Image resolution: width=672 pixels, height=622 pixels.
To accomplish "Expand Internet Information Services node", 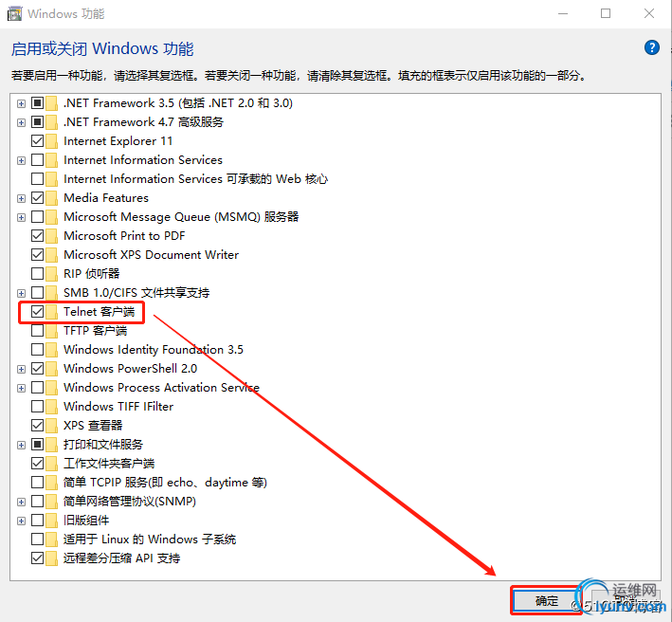I will click(x=21, y=160).
